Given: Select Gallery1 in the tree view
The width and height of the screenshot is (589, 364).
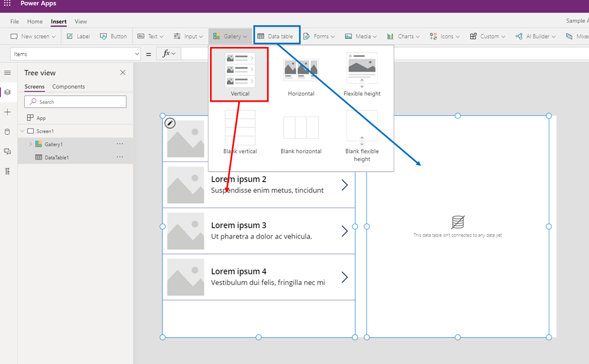Looking at the screenshot, I should 53,144.
